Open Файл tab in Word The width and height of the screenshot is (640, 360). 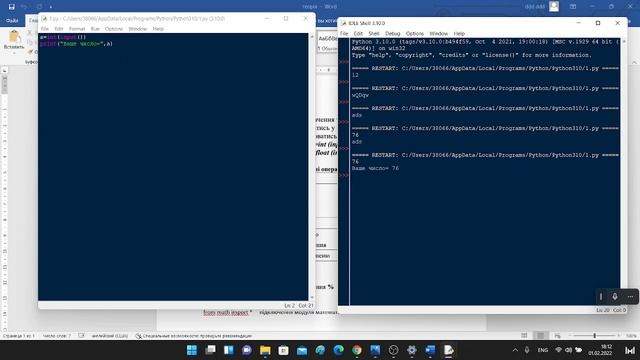pyautogui.click(x=12, y=20)
